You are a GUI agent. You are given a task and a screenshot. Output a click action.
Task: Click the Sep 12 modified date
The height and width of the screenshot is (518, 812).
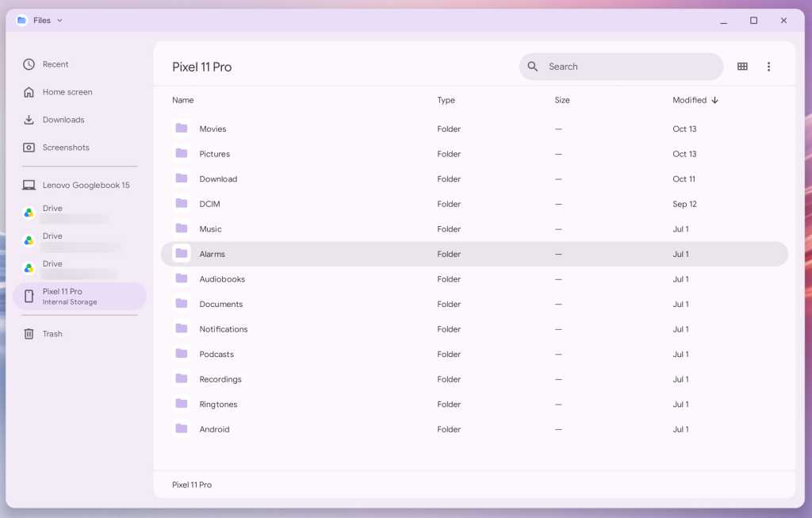(684, 204)
